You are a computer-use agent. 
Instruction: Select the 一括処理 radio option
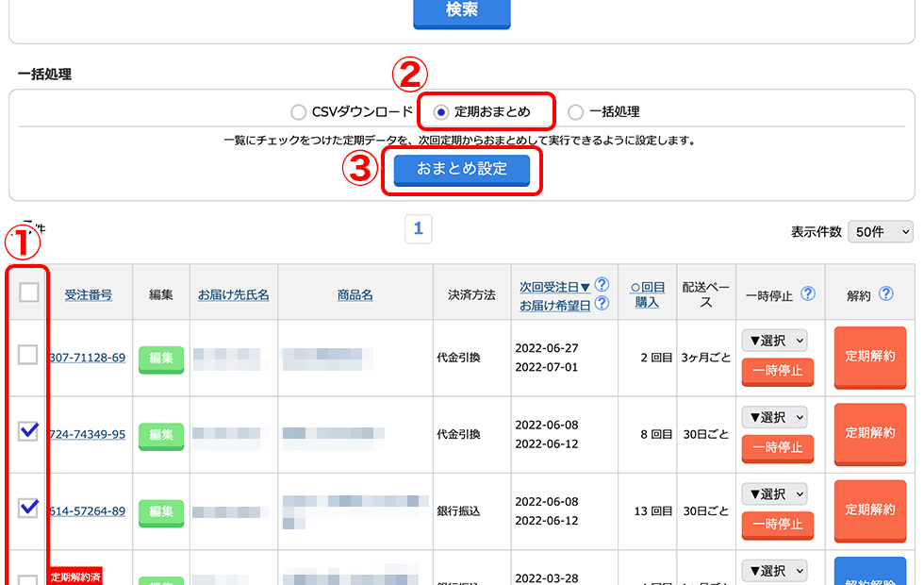pyautogui.click(x=576, y=112)
